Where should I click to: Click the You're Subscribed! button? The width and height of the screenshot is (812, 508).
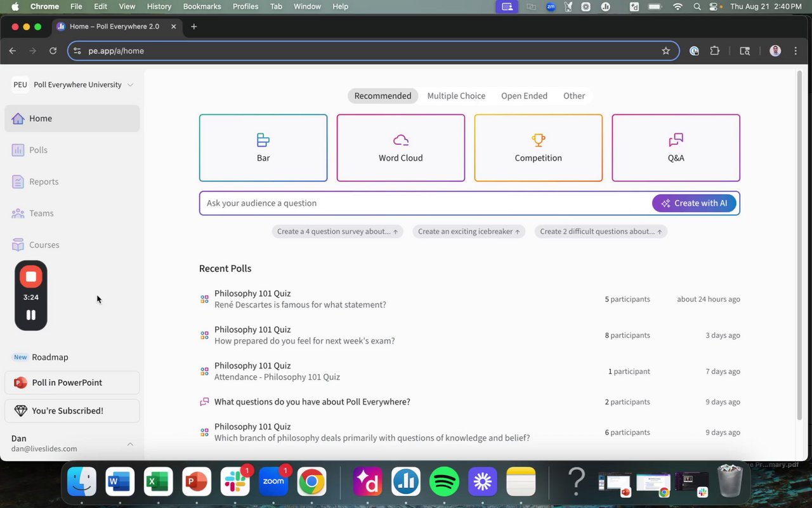[72, 411]
